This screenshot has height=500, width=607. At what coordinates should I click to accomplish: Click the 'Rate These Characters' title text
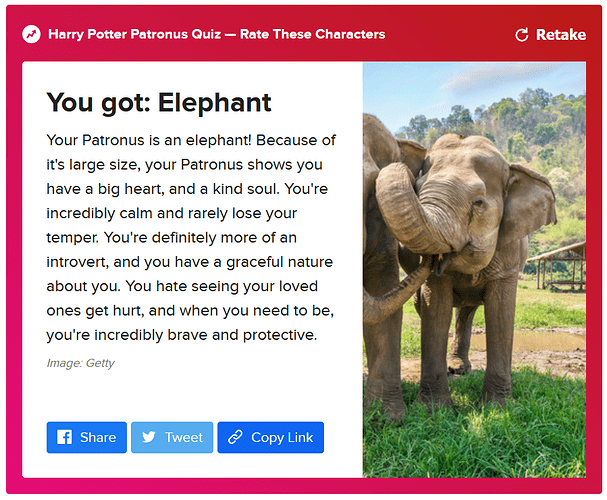312,34
